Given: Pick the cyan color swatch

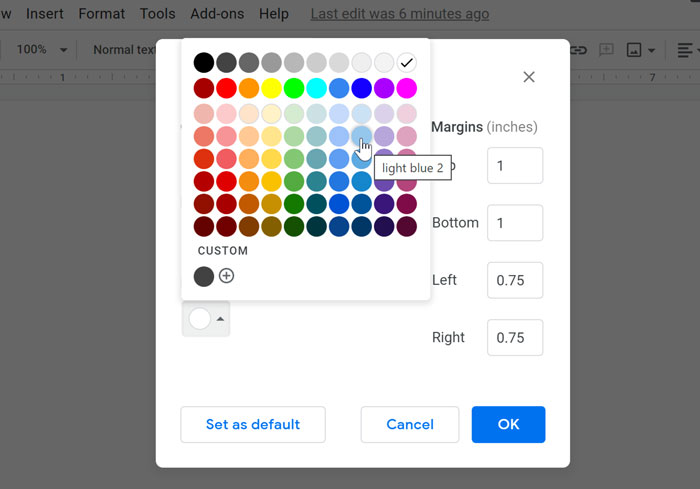Looking at the screenshot, I should (317, 88).
